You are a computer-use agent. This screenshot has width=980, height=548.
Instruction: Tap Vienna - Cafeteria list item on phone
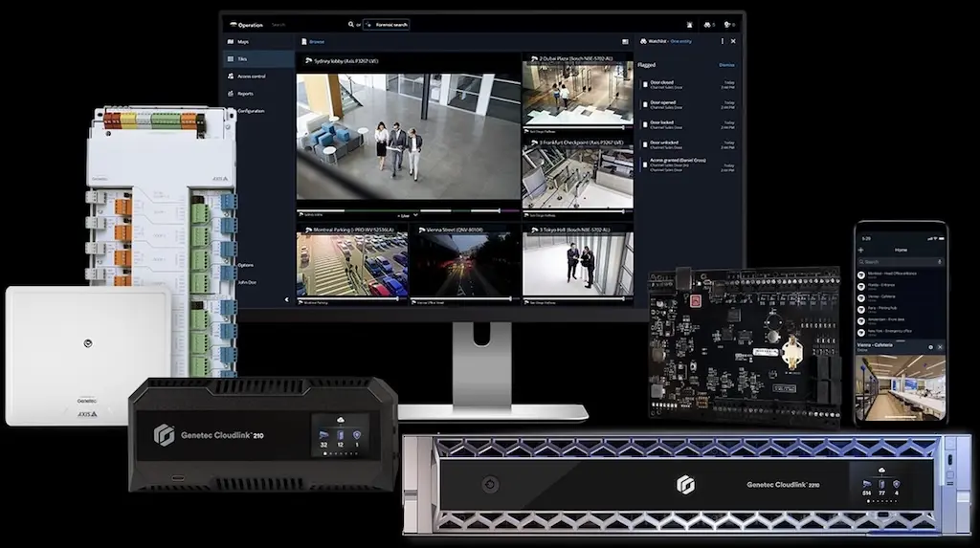tap(901, 297)
